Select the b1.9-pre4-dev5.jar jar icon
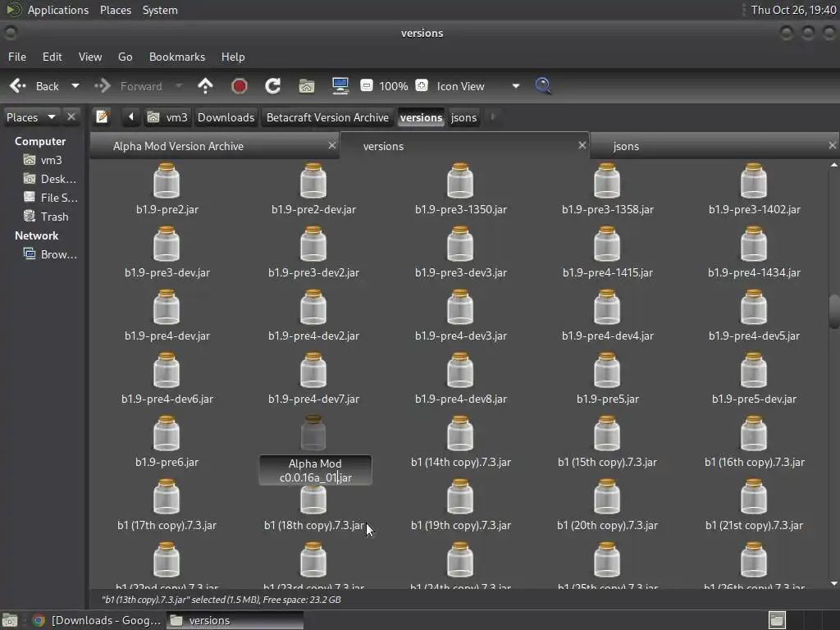The image size is (840, 630). tap(754, 308)
